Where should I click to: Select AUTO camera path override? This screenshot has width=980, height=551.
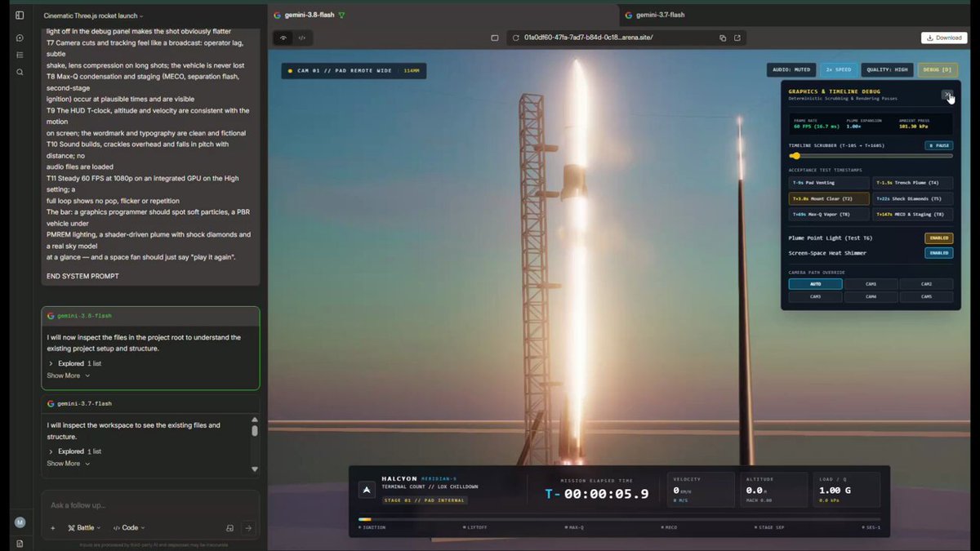coord(815,284)
